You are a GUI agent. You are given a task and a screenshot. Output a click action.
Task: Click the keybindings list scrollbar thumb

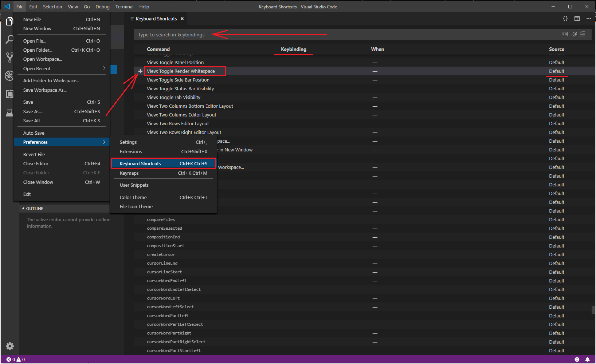pyautogui.click(x=593, y=310)
